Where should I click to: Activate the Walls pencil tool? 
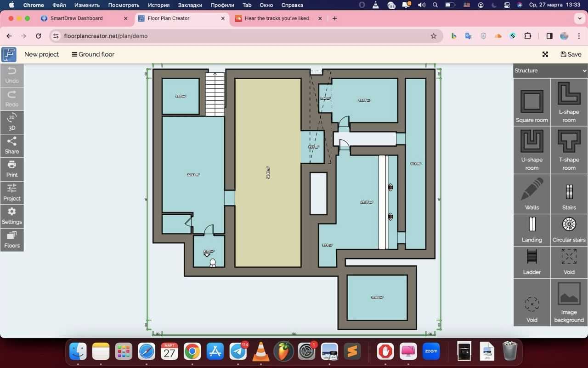531,194
